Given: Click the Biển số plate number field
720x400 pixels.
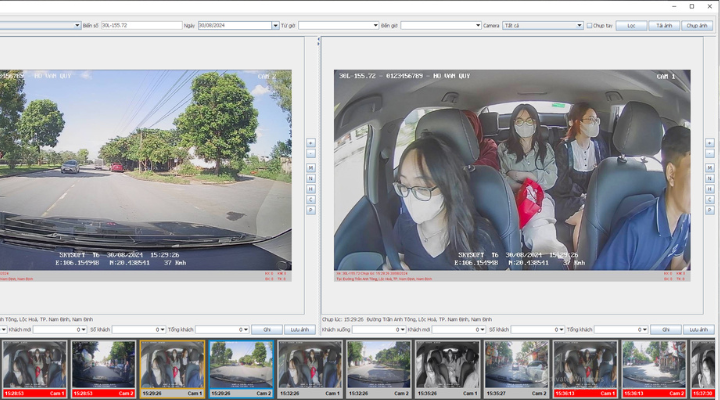Looking at the screenshot, I should click(141, 26).
